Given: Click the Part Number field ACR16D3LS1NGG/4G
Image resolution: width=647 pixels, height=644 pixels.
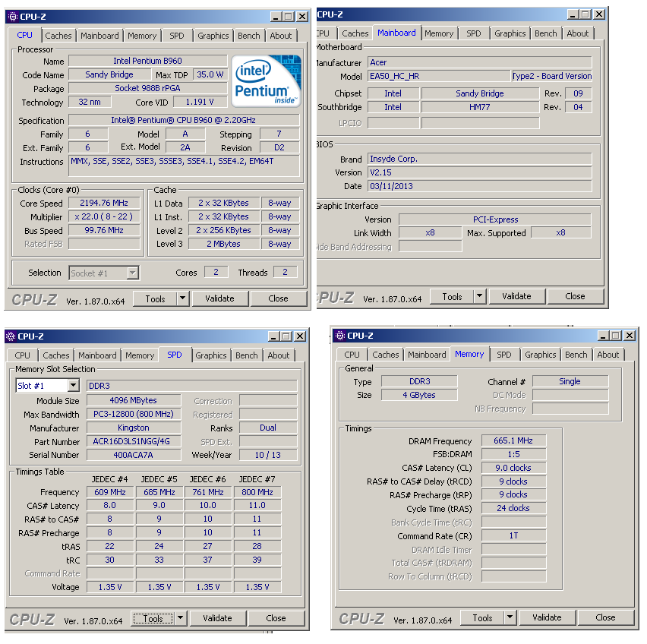Looking at the screenshot, I should click(134, 441).
